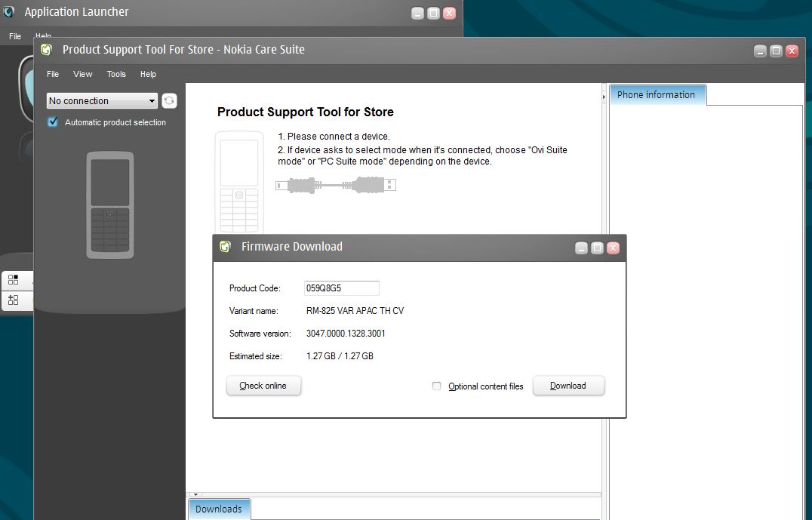Open File menu in Application Launcher

point(15,36)
